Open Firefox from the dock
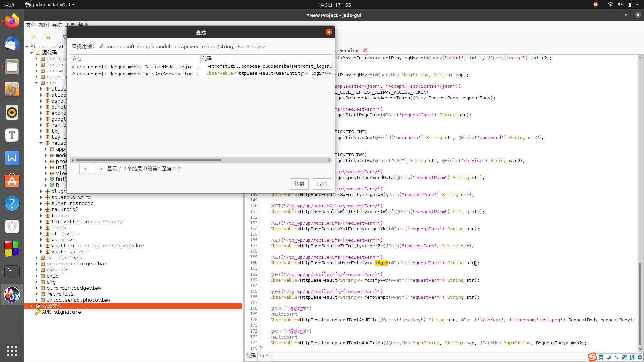Viewport: 644px width, 362px height. coord(12,21)
